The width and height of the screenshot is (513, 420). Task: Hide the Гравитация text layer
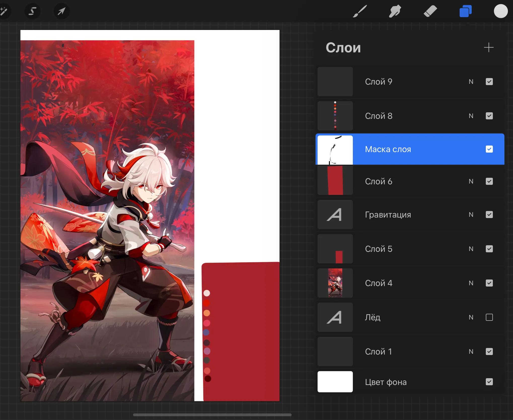489,215
